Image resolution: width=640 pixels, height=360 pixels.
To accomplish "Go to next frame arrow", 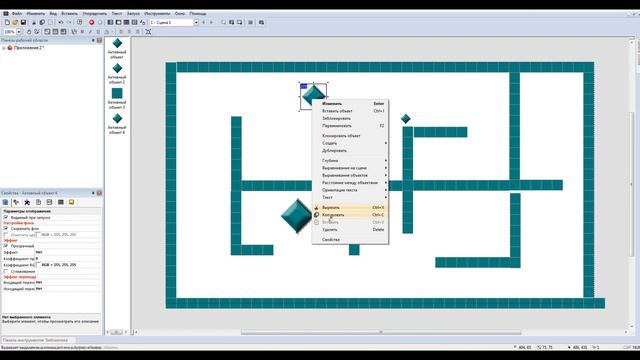I will (211, 22).
